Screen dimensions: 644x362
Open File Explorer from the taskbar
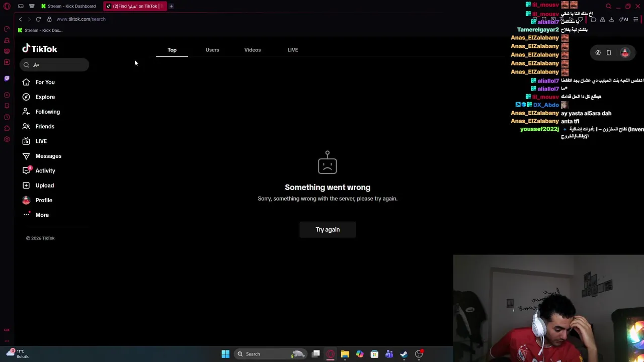point(345,354)
